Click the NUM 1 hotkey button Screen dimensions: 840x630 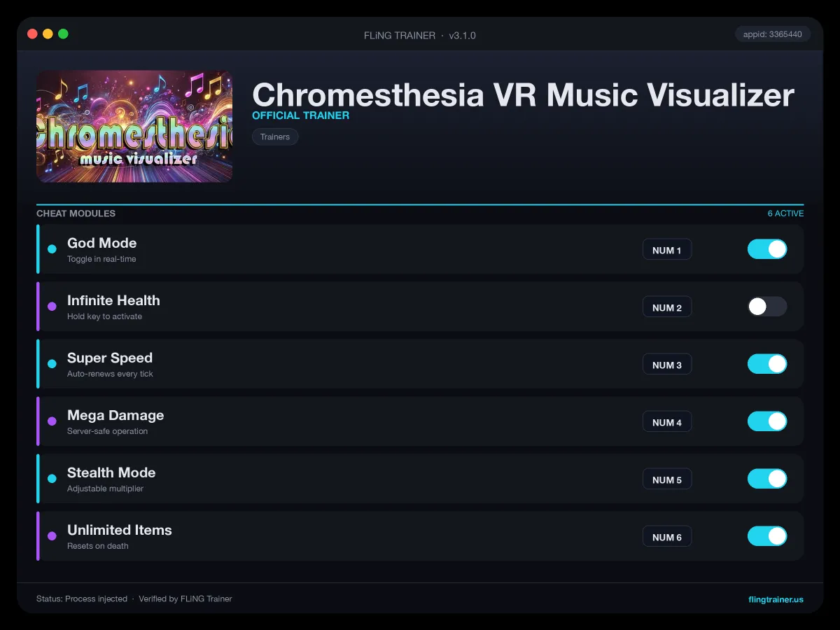pos(667,250)
